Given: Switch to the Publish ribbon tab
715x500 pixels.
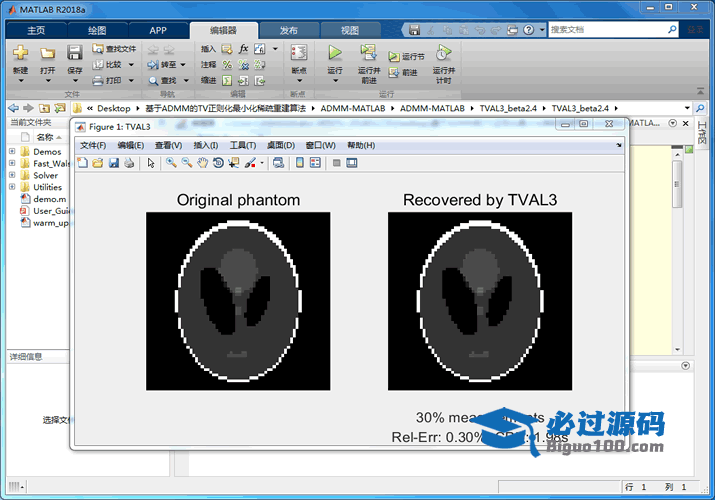Looking at the screenshot, I should pos(289,31).
